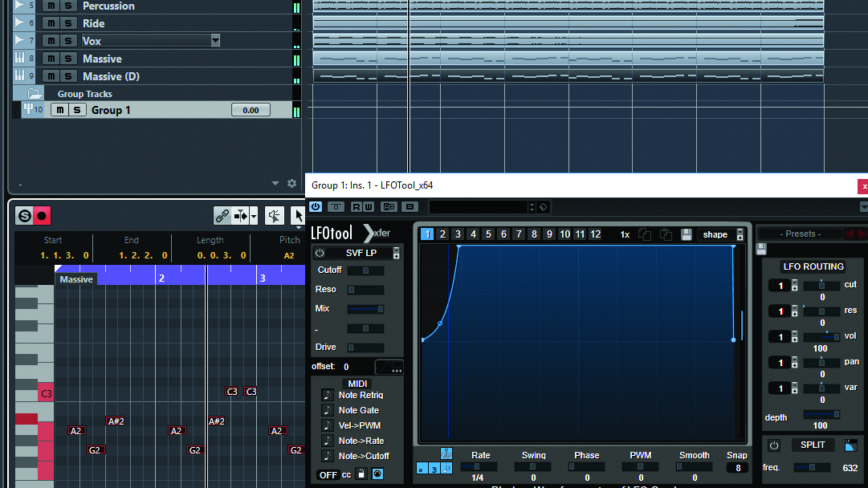Select the arrow Object Selection tool
The width and height of the screenshot is (868, 488).
click(x=298, y=216)
